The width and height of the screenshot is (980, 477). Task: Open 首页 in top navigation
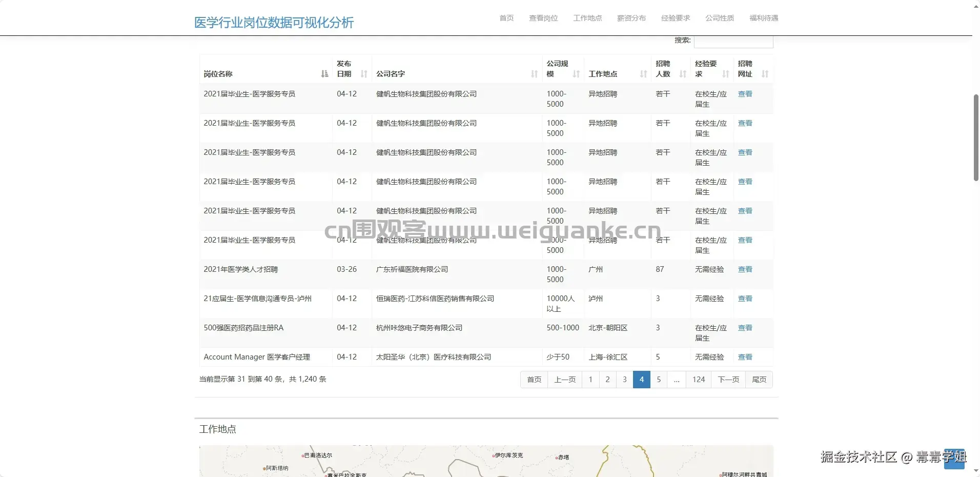click(506, 18)
